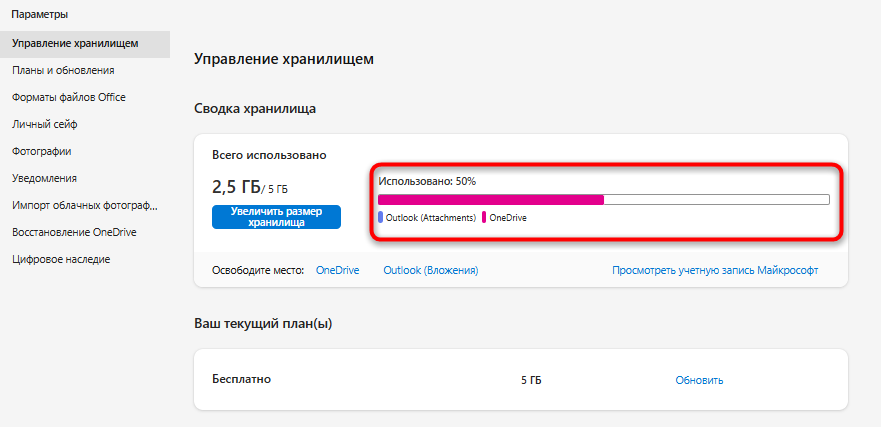This screenshot has width=881, height=427.
Task: Open Управление хранилищем in the sidebar
Action: coord(85,44)
